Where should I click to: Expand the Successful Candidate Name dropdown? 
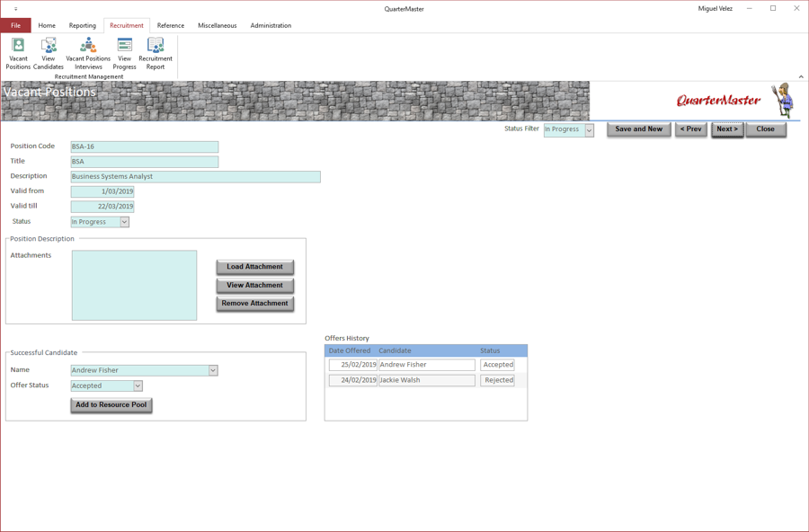[213, 370]
